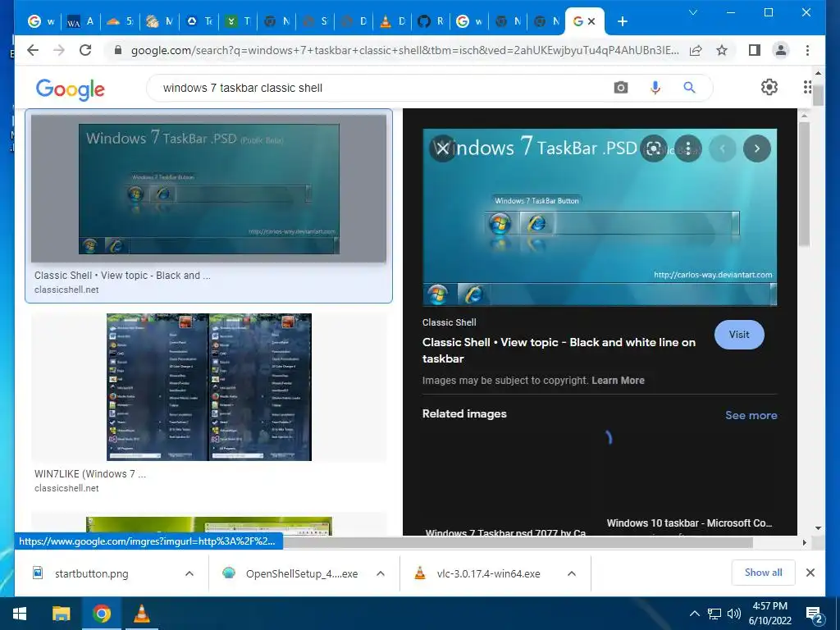Open the Black and white line title link
Viewport: 840px width, 630px height.
pos(558,350)
